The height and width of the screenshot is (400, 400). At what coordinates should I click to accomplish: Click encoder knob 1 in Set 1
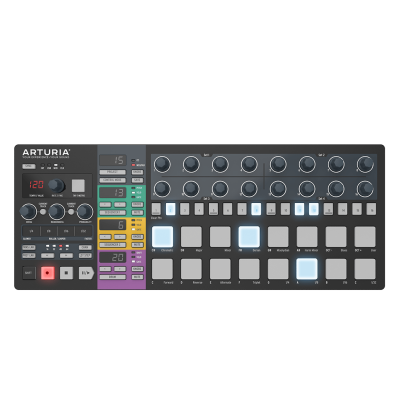(162, 164)
